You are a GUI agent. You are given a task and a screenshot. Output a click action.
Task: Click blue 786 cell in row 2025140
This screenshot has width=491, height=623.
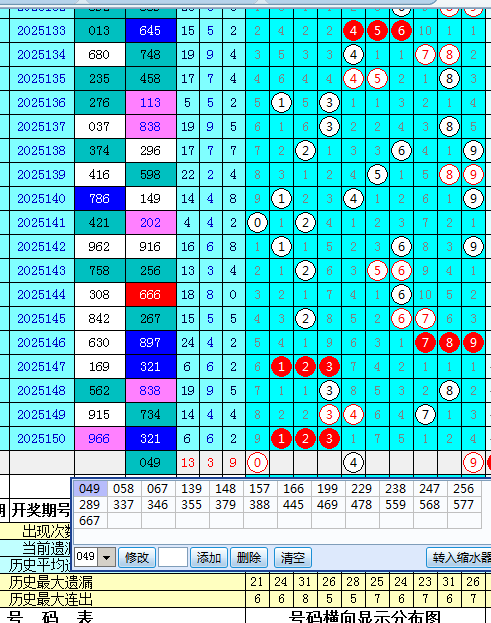tap(100, 199)
